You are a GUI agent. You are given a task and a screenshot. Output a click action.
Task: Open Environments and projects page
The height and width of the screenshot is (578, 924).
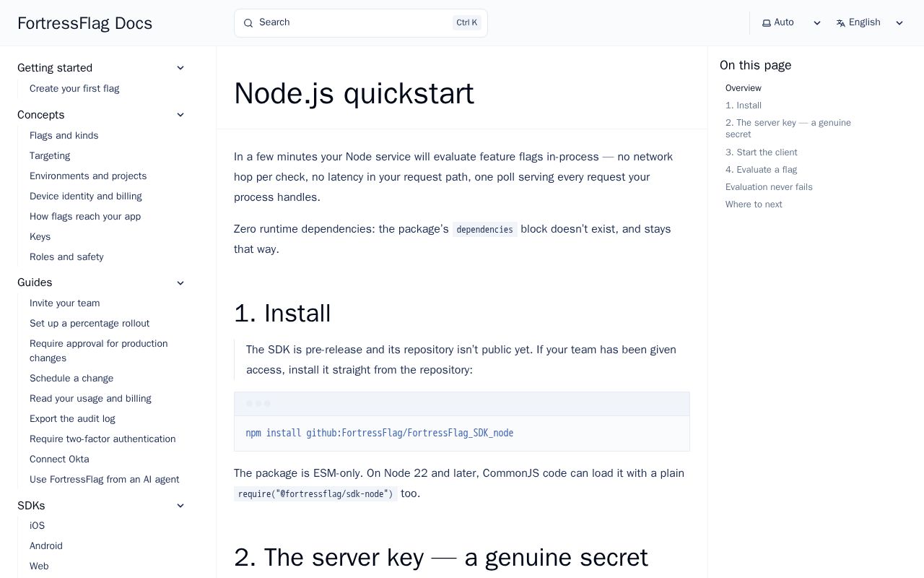(88, 176)
